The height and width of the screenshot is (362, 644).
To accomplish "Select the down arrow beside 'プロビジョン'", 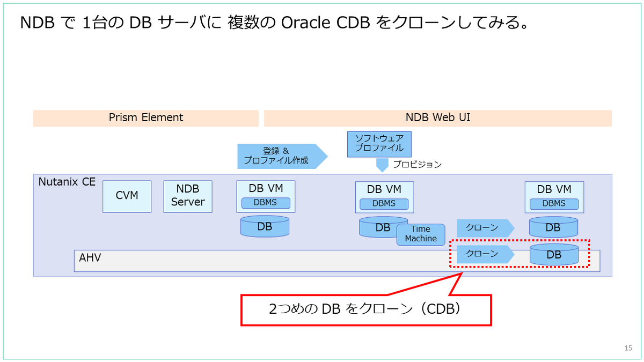I will click(382, 165).
